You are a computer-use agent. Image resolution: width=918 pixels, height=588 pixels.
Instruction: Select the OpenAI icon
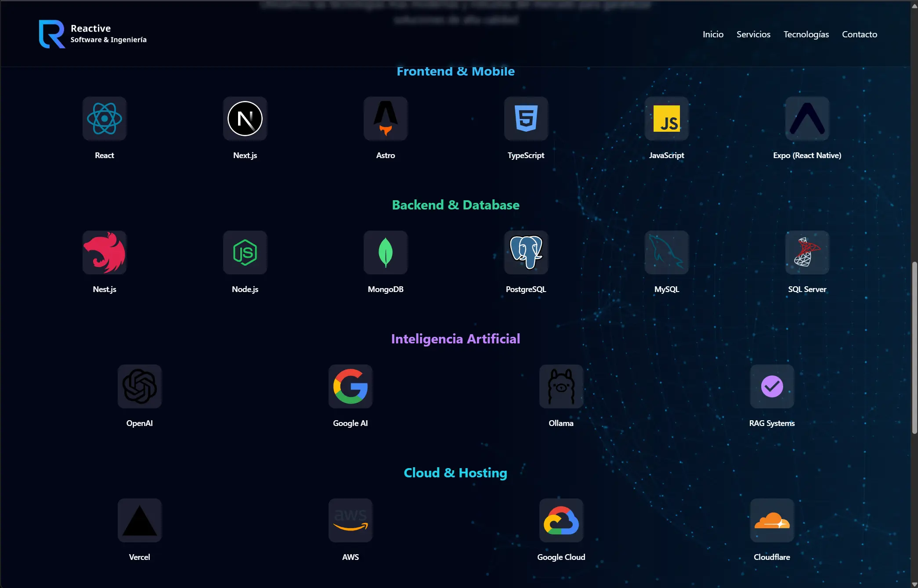pyautogui.click(x=140, y=386)
